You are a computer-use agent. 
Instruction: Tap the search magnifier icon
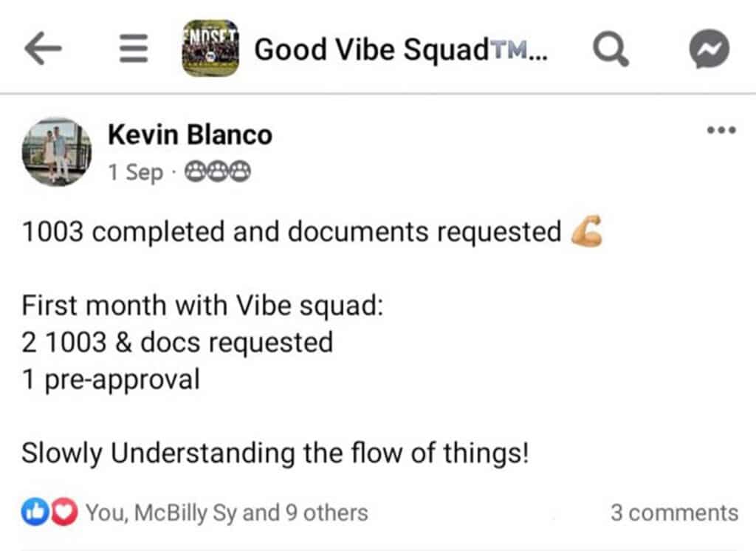point(611,49)
